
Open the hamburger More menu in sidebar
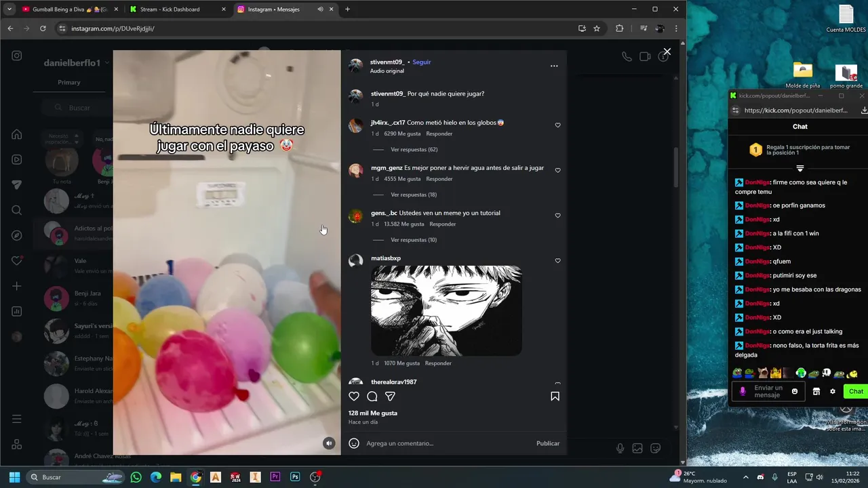coord(17,419)
